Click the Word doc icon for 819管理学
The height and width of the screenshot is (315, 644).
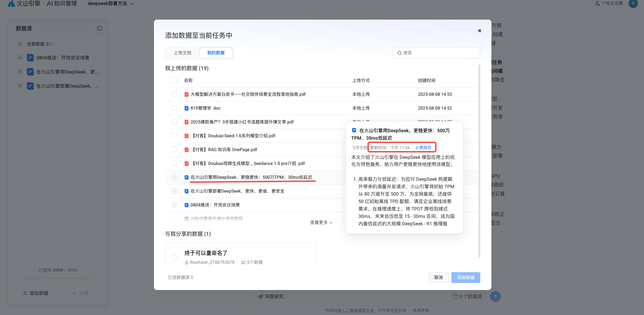[186, 108]
